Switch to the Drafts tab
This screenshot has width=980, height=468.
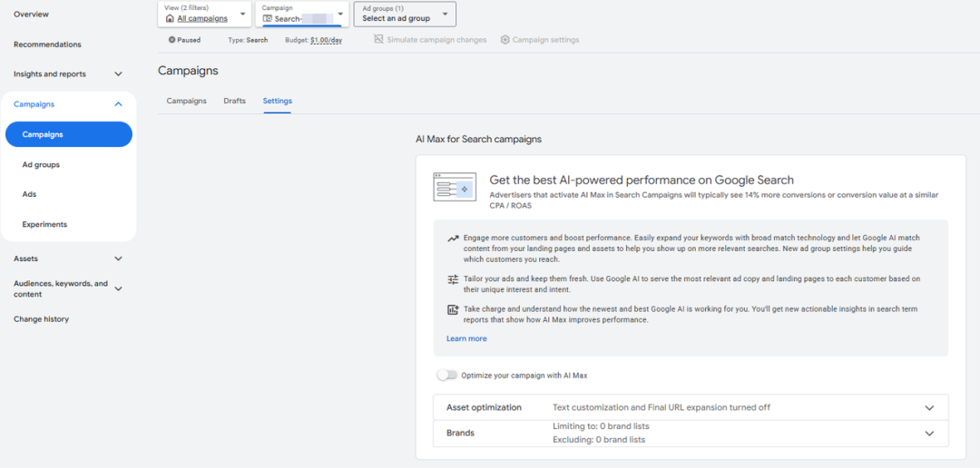[x=234, y=101]
